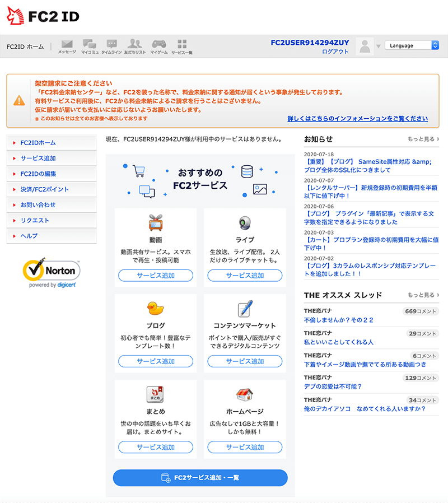Image resolution: width=448 pixels, height=503 pixels.
Task: Click the ライブ webcam icon
Action: pyautogui.click(x=245, y=223)
